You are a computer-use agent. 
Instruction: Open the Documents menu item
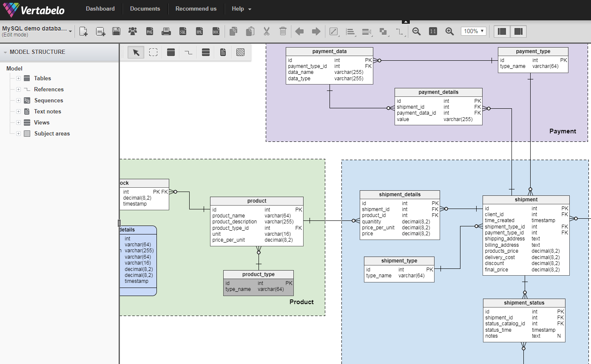145,8
